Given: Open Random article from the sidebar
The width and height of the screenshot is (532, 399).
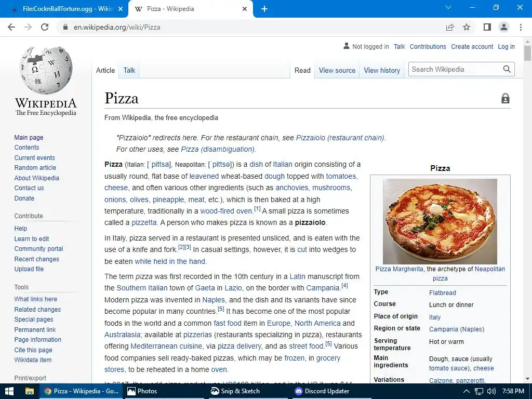Looking at the screenshot, I should (x=35, y=168).
